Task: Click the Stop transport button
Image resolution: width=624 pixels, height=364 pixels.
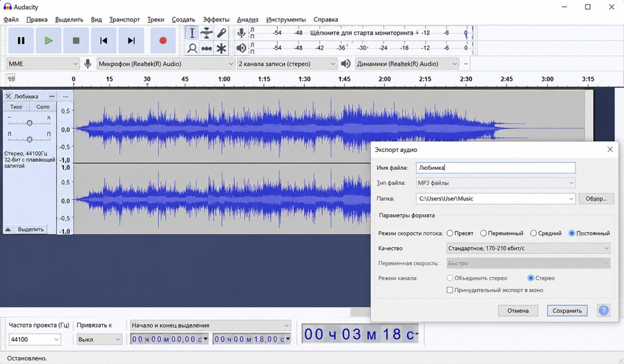Action: tap(76, 41)
